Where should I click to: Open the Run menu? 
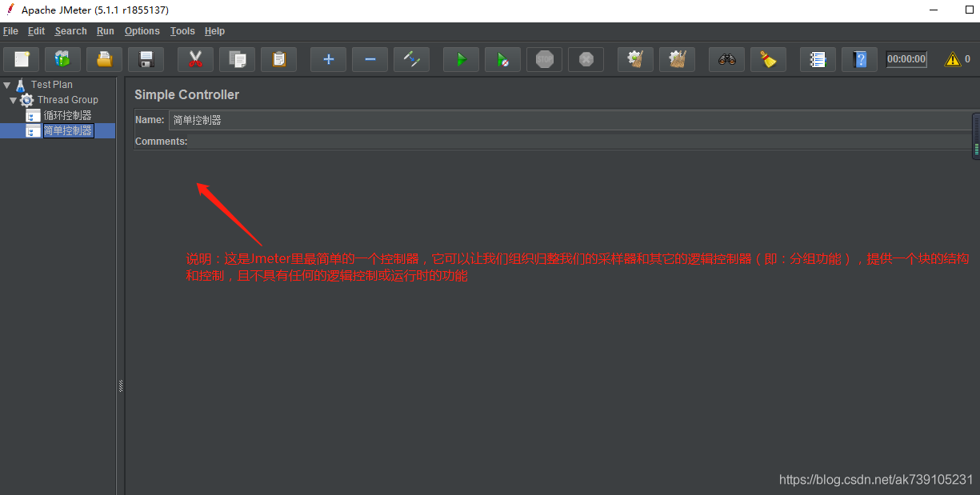click(x=106, y=31)
